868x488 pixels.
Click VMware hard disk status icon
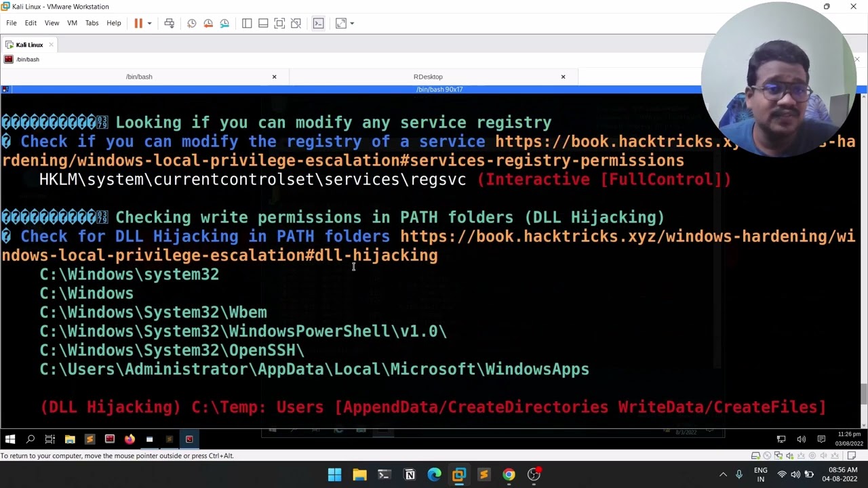click(x=755, y=455)
